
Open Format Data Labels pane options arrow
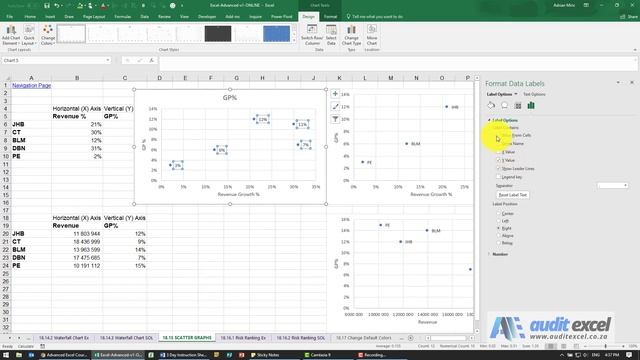pyautogui.click(x=618, y=82)
